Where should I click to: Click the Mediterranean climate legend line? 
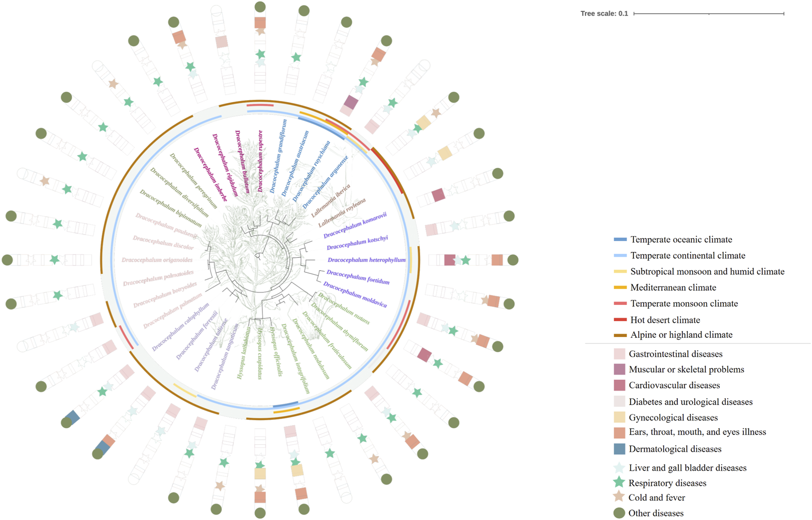pyautogui.click(x=620, y=288)
